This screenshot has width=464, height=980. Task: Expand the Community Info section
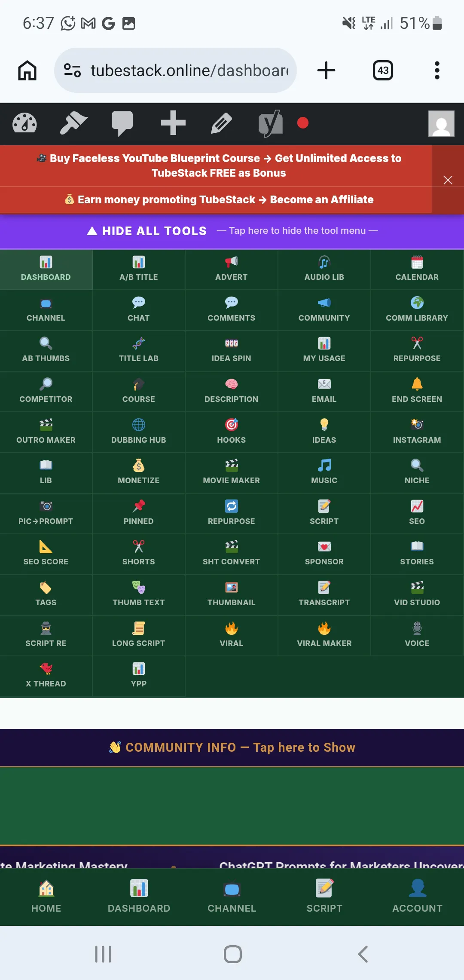click(232, 747)
